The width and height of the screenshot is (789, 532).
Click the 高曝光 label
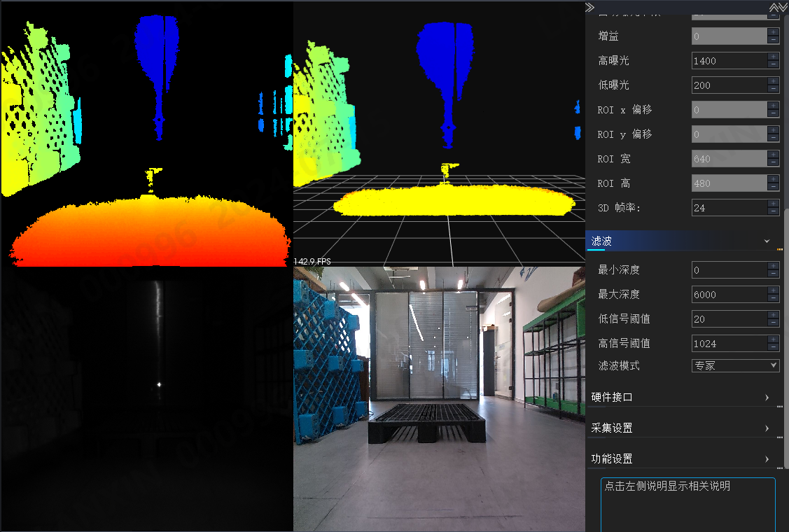[613, 61]
